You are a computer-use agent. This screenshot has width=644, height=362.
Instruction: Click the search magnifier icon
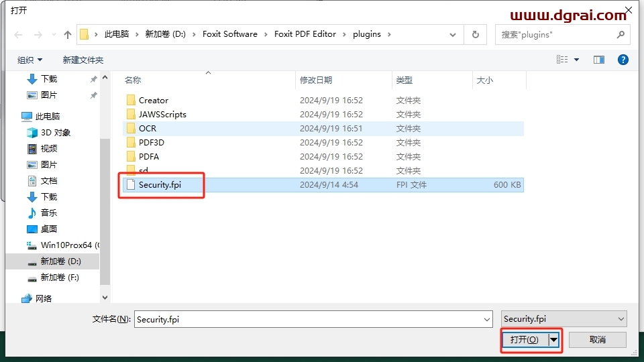point(621,34)
